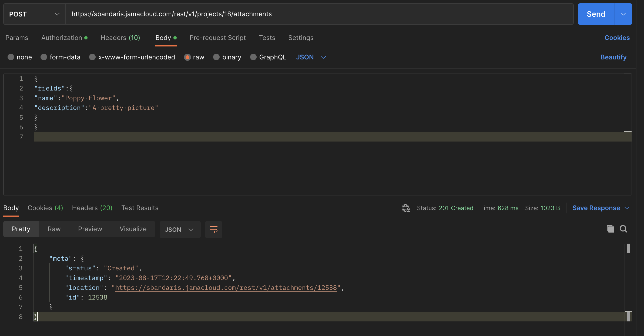Switch to Preview response view
This screenshot has width=644, height=336.
(x=90, y=229)
